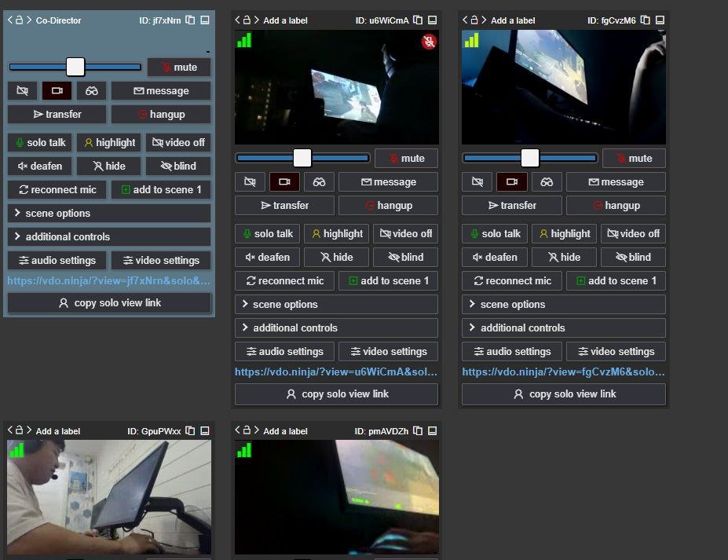Transfer guest u6WiCmA to another room
This screenshot has width=728, height=560.
click(x=284, y=205)
